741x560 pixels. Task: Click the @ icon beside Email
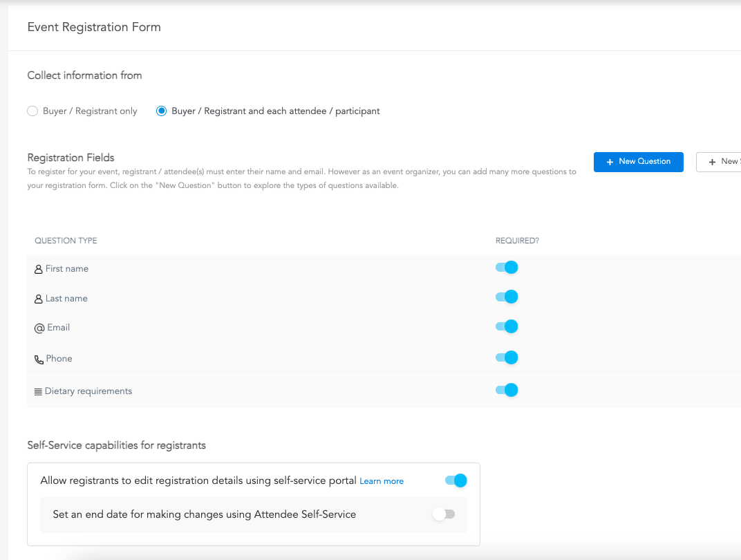[39, 328]
